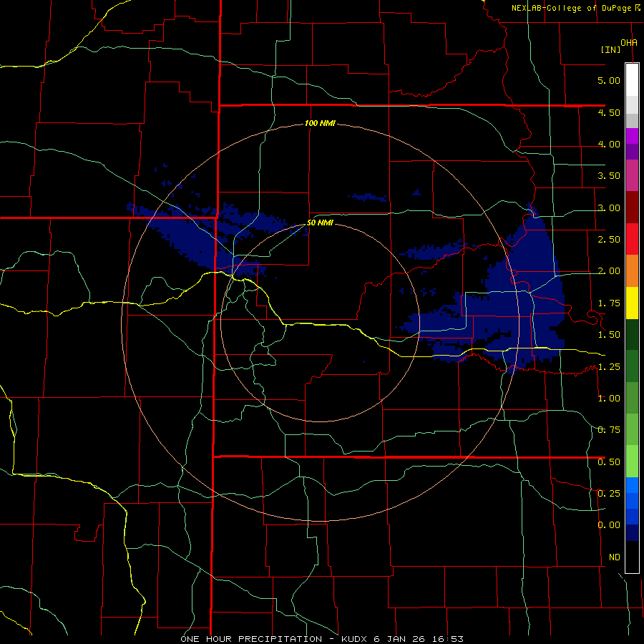Select the 0.00 legend value

coord(609,525)
